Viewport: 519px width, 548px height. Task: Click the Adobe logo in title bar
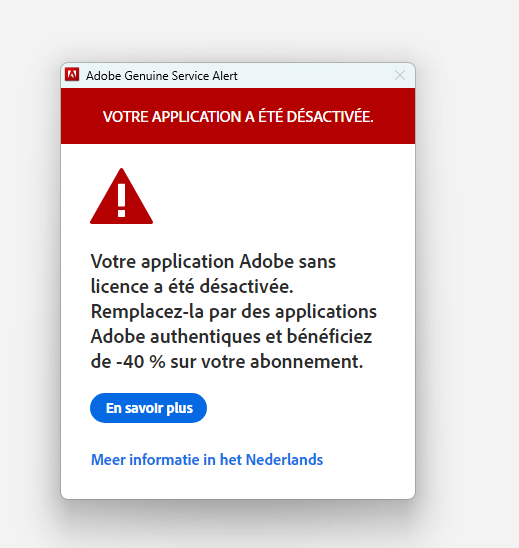pyautogui.click(x=72, y=74)
